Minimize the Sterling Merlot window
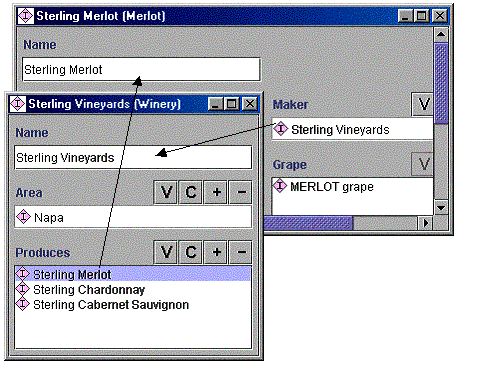Viewport: 483px width, 368px height. click(x=406, y=16)
